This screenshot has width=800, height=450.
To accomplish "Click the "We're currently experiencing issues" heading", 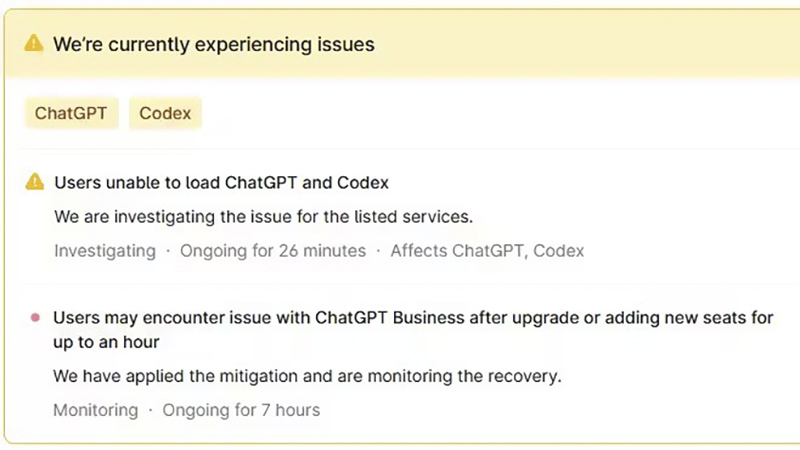I will [213, 44].
